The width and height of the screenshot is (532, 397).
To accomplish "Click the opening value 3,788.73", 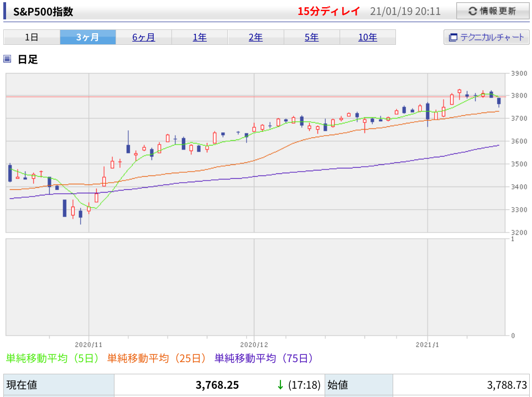I will point(507,385).
